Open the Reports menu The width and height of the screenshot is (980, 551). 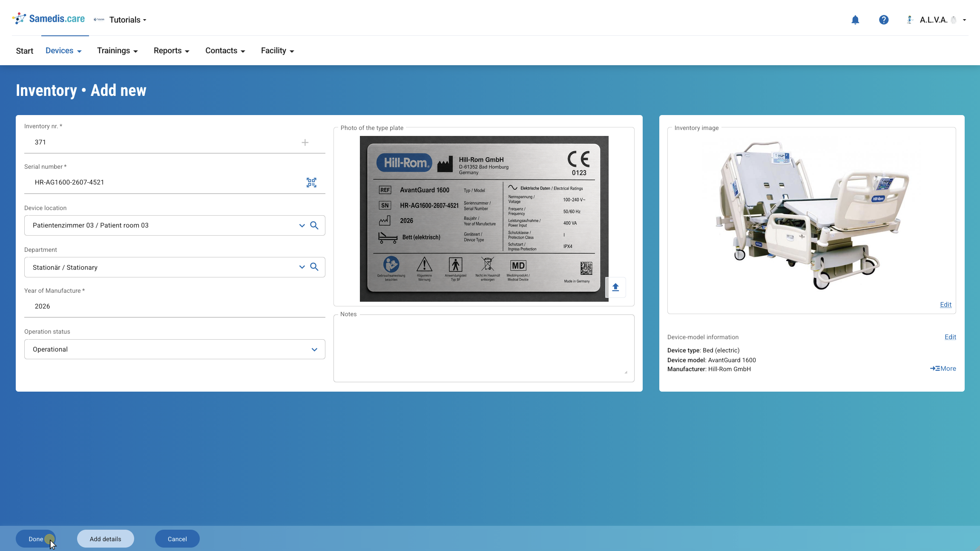point(171,51)
